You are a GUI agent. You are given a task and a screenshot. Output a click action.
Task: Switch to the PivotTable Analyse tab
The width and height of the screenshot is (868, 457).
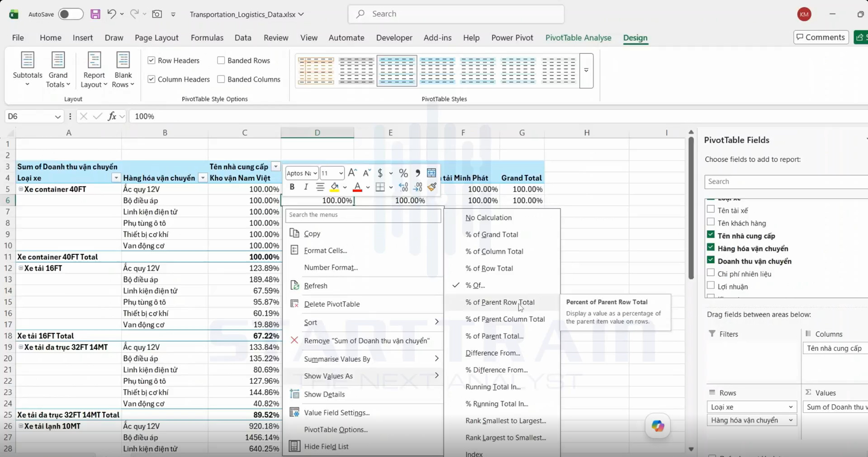578,38
